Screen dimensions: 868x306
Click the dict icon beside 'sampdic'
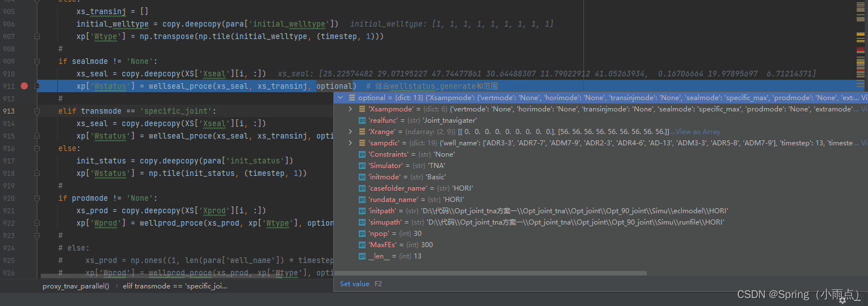(x=362, y=143)
